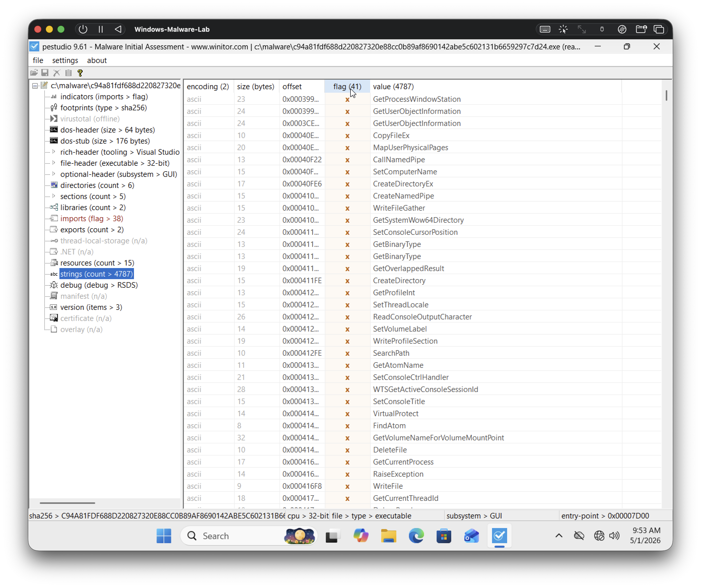701x588 pixels.
Task: Click the dos-stub tree node icon
Action: click(54, 141)
